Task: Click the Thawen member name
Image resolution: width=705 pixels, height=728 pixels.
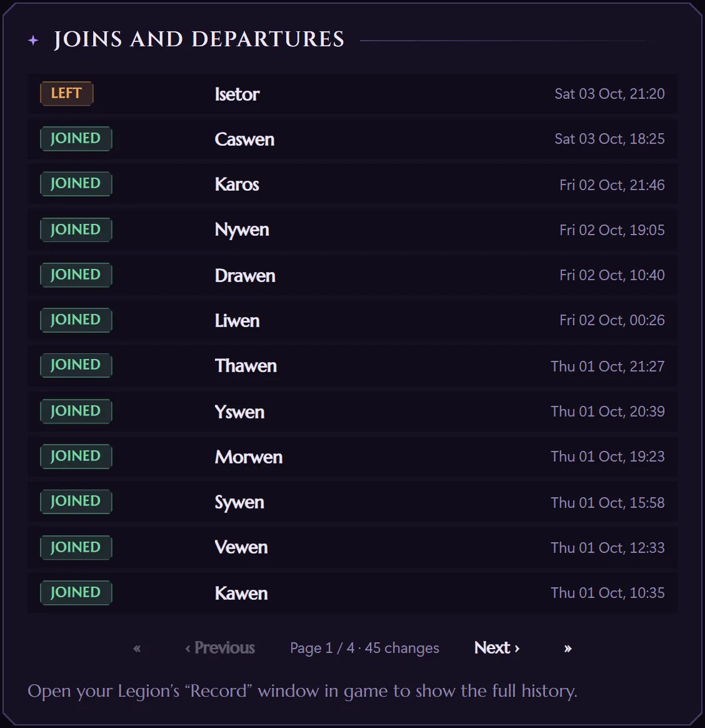Action: click(246, 366)
